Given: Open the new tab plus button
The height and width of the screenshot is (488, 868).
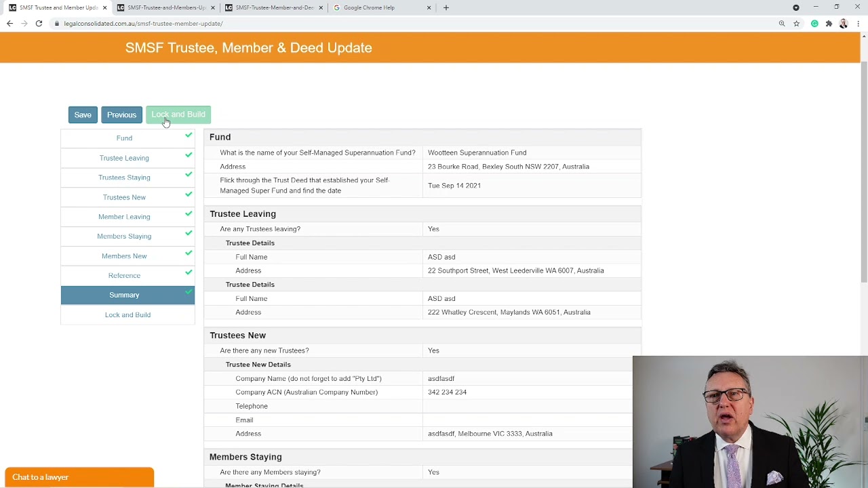Looking at the screenshot, I should click(x=446, y=7).
